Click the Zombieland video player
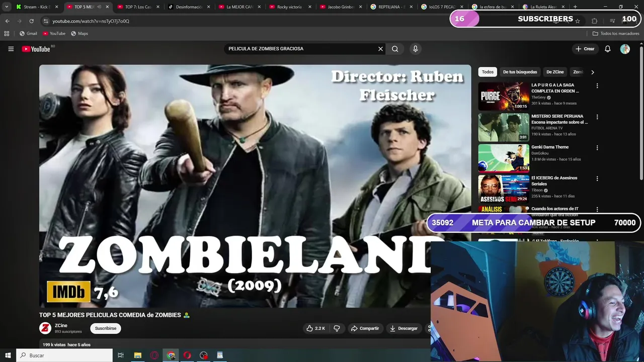 [x=255, y=186]
